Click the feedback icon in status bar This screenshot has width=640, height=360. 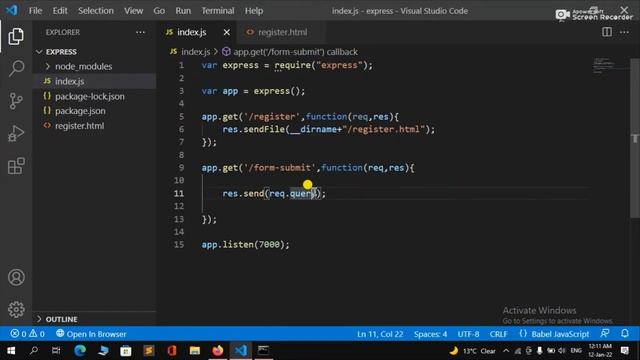point(605,333)
